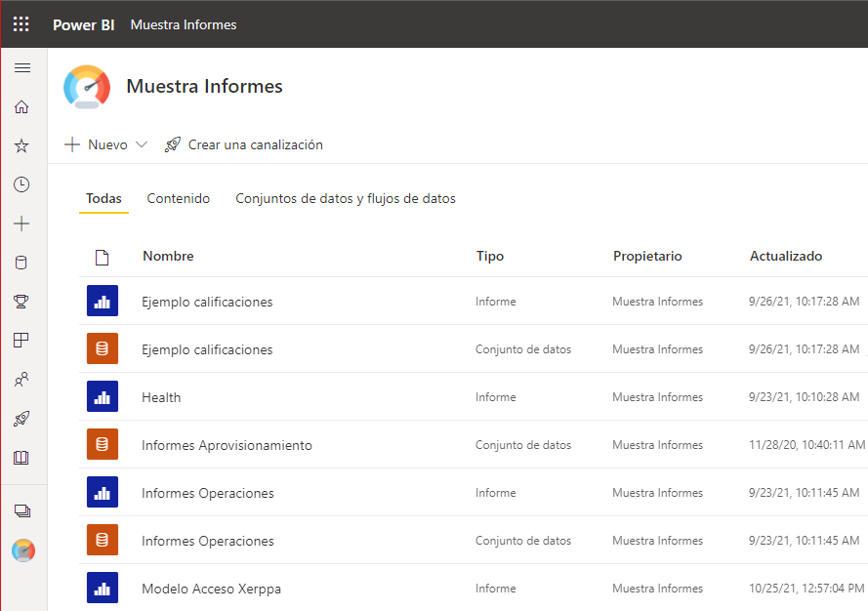
Task: Click the Muestra Informes workspace logo
Action: pos(87,87)
